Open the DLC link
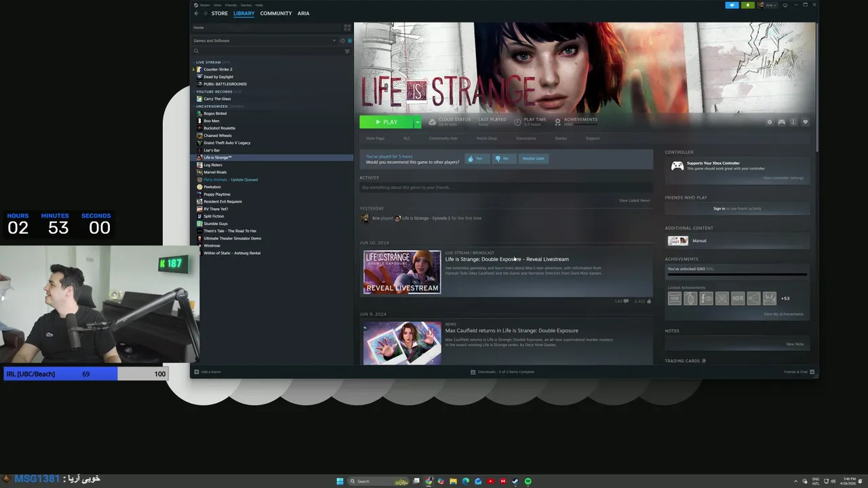 407,138
